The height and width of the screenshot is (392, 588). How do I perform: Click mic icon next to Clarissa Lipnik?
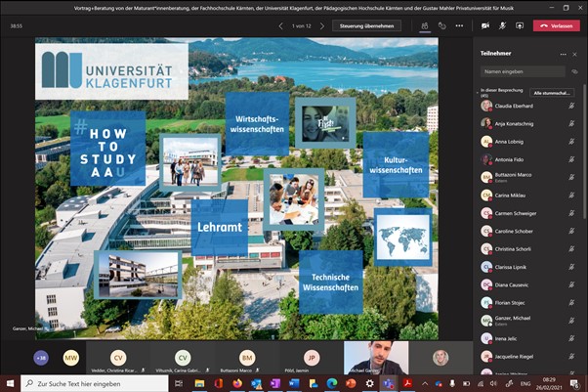(x=571, y=267)
